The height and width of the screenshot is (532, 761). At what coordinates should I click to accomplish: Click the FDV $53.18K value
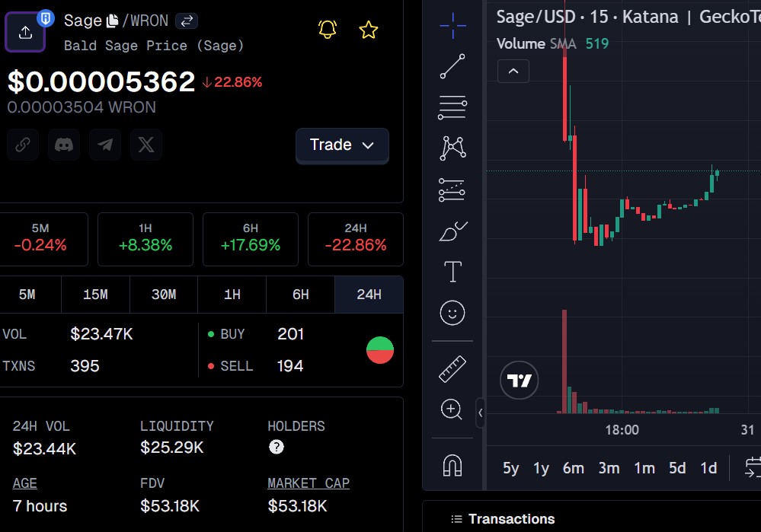[170, 506]
